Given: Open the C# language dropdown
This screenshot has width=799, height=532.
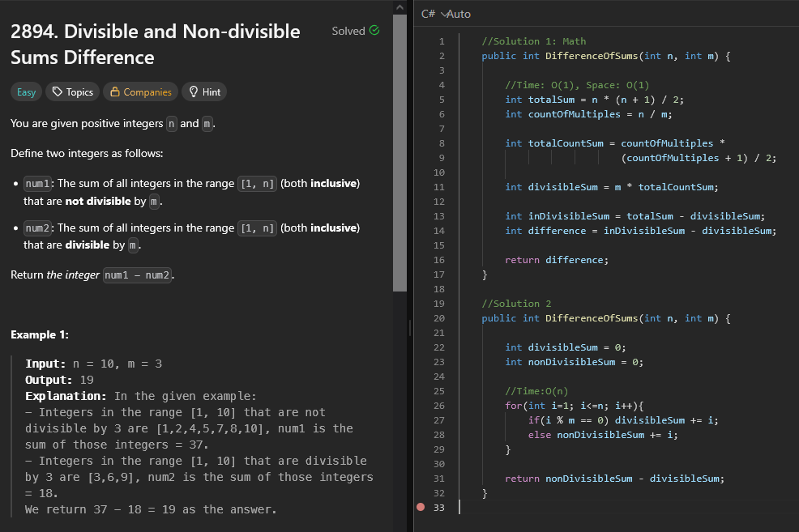Looking at the screenshot, I should [434, 14].
